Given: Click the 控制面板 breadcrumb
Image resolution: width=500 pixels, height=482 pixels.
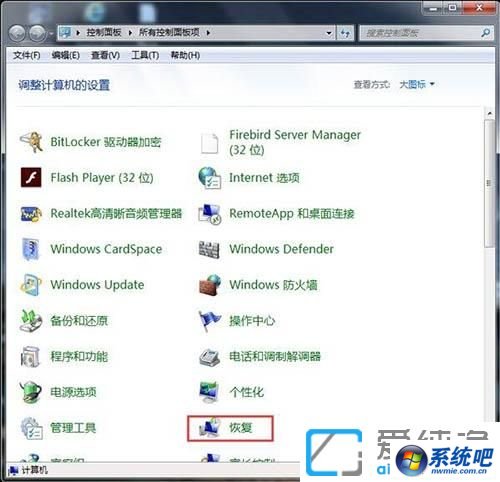Looking at the screenshot, I should (104, 32).
